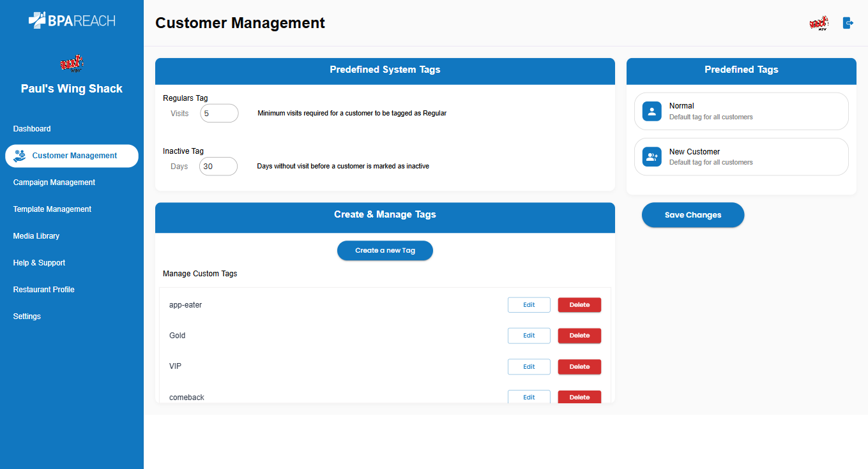868x469 pixels.
Task: Click the Visits number input field
Action: click(x=219, y=114)
